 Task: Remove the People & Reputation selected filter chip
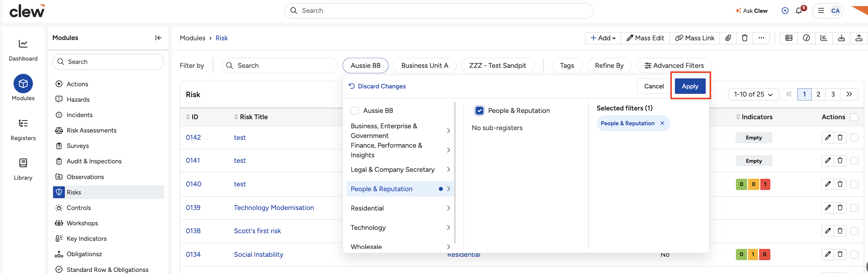click(662, 123)
